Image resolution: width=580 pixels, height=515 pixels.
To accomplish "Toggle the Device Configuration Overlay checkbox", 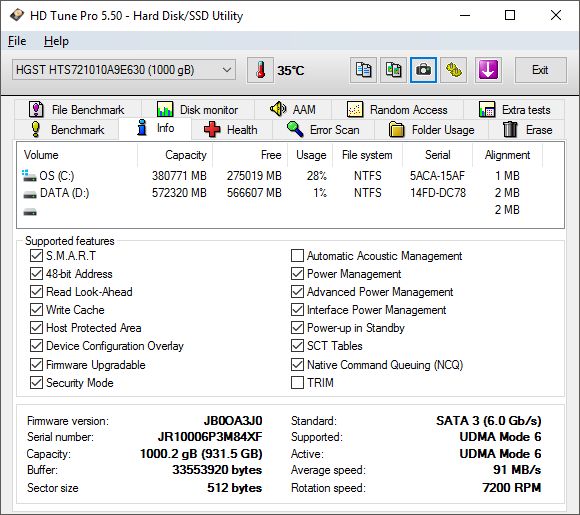I will pos(36,346).
